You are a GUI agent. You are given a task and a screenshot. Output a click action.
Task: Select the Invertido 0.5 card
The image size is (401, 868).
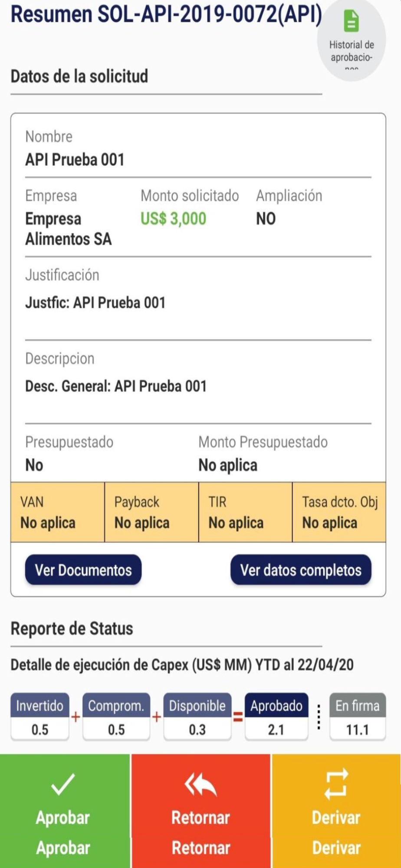(40, 717)
